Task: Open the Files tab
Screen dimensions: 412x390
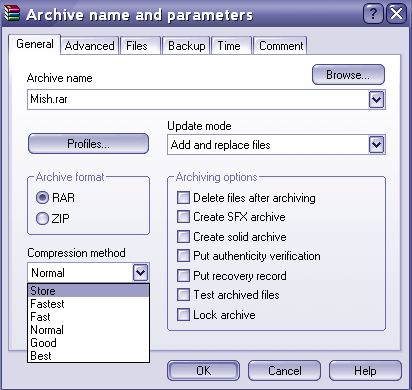Action: [140, 46]
